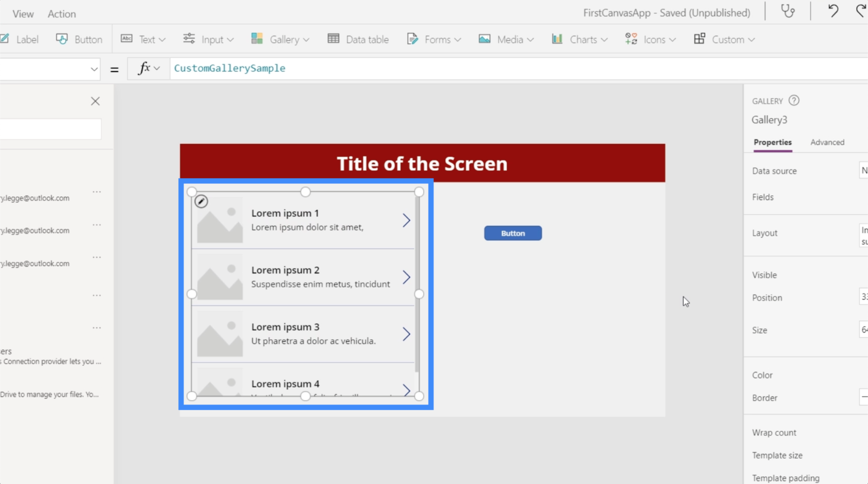Click the Redo arrow icon
Screen dimensions: 868x484
pos(861,11)
